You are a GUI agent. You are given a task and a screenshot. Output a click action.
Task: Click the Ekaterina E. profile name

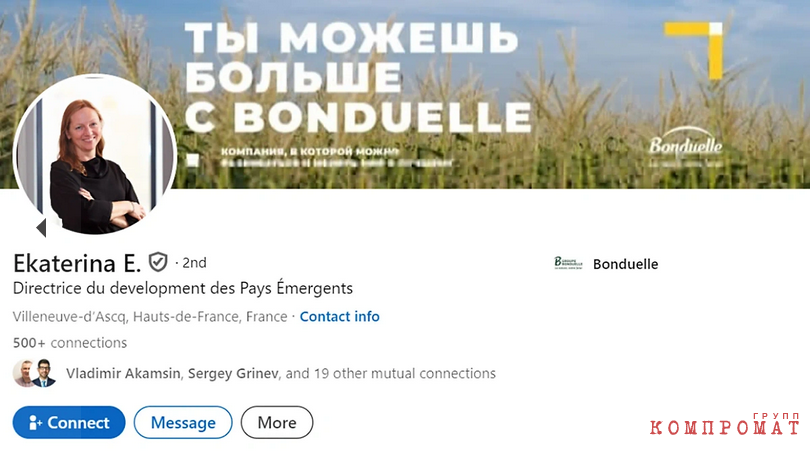click(x=77, y=263)
